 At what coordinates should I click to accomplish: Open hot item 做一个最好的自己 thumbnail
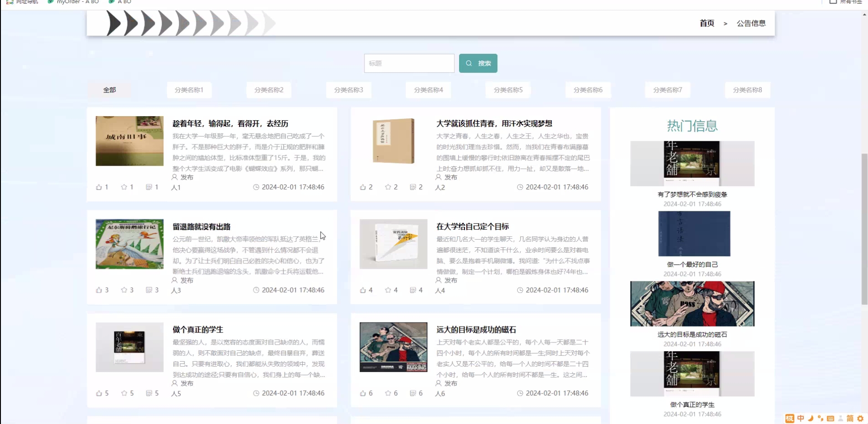[x=694, y=234]
